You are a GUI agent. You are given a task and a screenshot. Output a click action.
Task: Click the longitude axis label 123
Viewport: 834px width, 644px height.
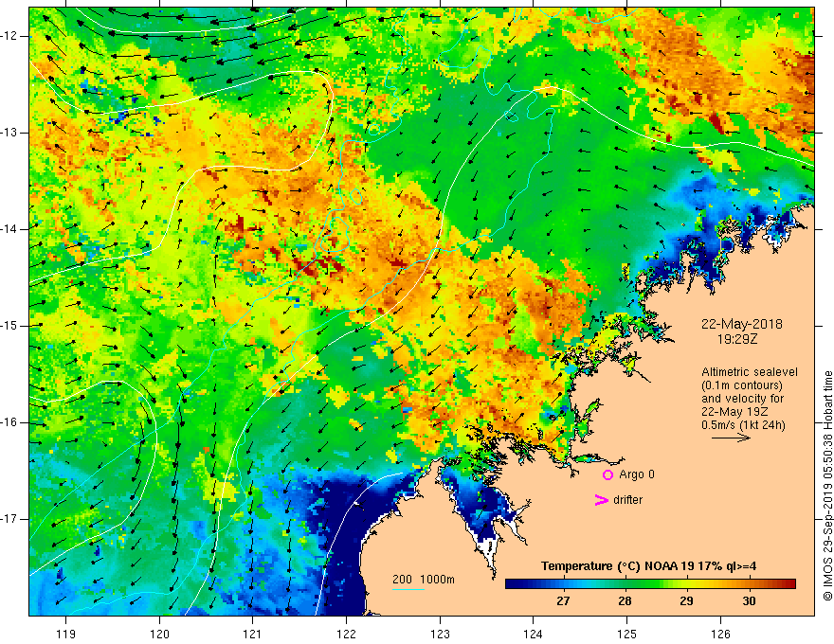[440, 634]
